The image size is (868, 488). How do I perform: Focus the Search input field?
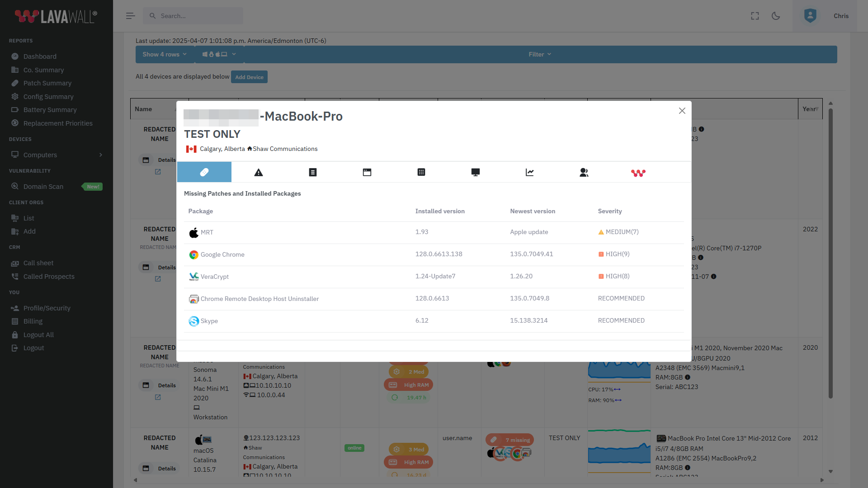(x=193, y=16)
